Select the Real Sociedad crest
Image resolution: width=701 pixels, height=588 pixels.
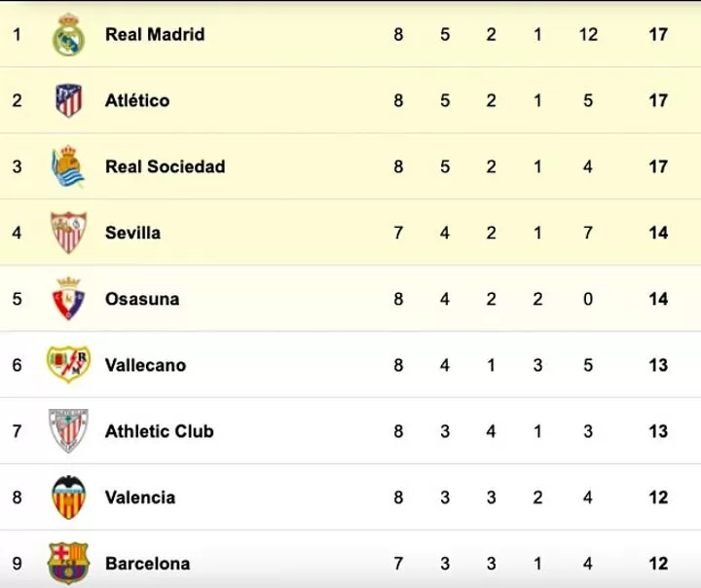pos(67,166)
